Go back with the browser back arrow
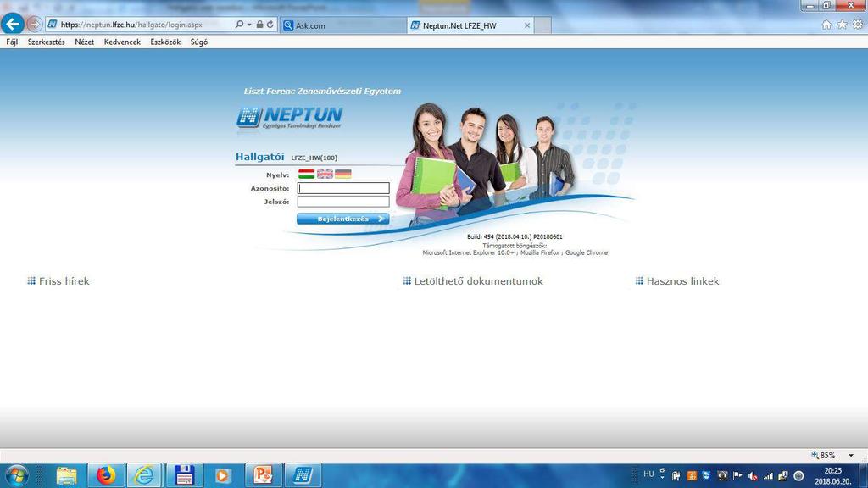This screenshot has width=868, height=488. (x=12, y=24)
